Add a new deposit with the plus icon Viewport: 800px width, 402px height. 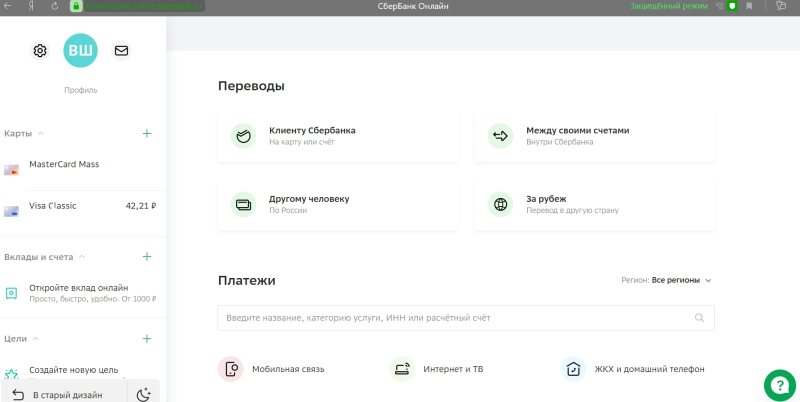147,257
